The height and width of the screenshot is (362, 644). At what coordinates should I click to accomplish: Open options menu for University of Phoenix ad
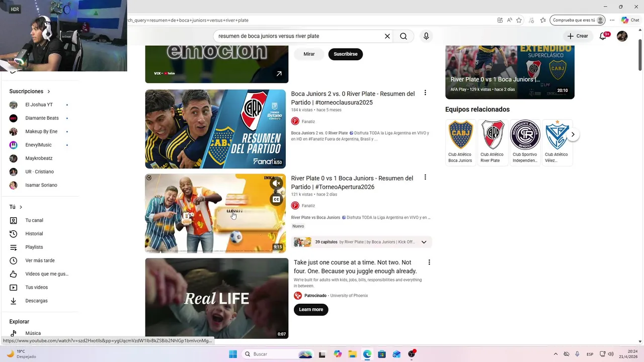coord(429,262)
